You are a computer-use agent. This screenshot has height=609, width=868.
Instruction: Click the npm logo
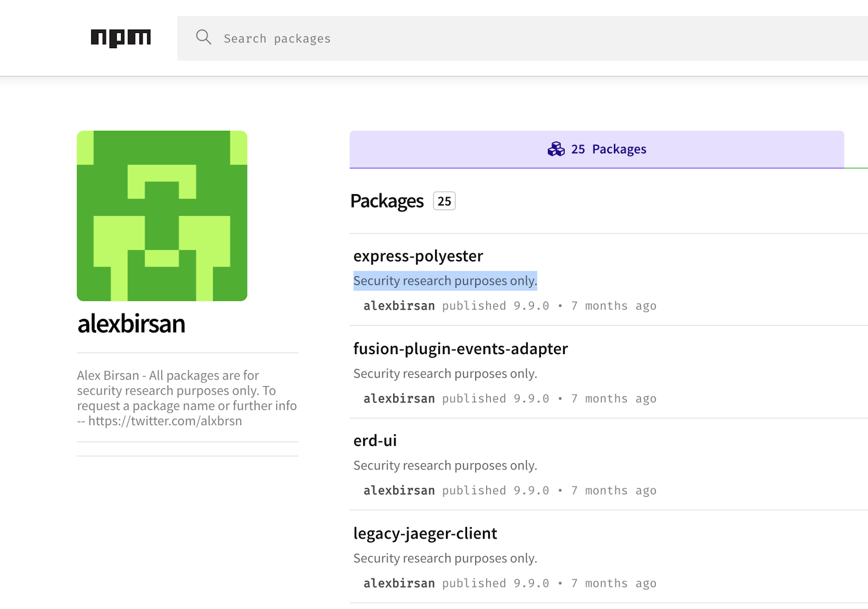point(120,38)
